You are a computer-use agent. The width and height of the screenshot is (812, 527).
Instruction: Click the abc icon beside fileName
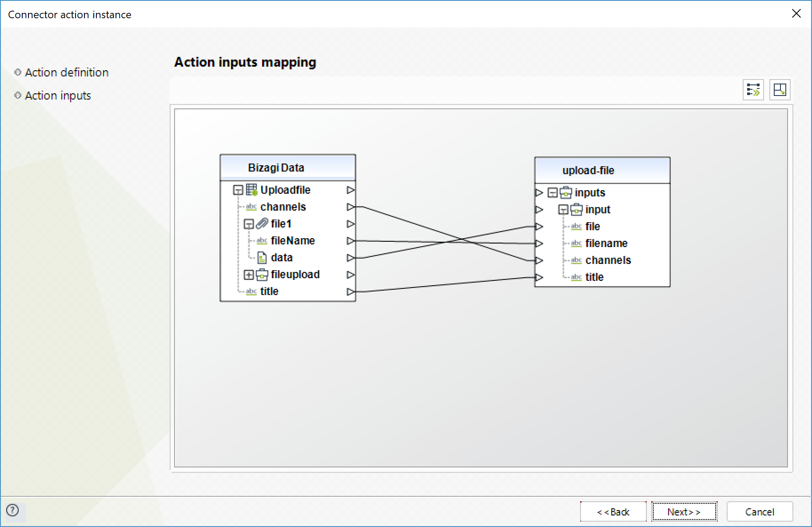(262, 241)
